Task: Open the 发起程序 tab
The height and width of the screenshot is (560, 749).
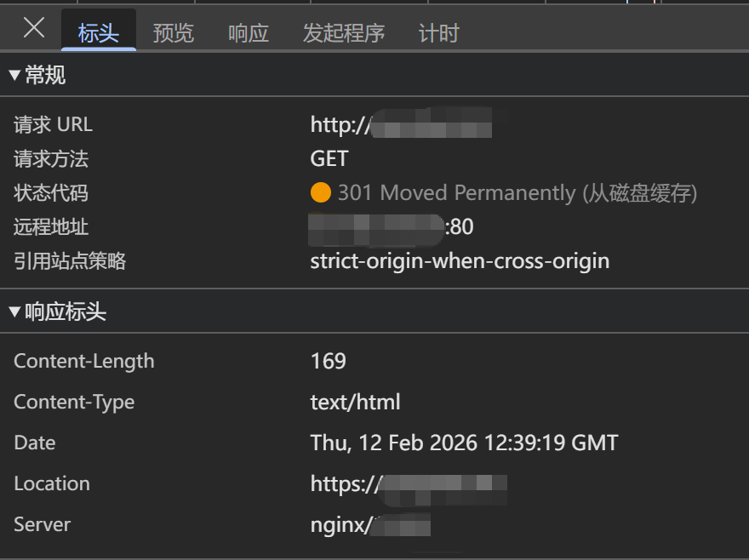Action: click(344, 33)
